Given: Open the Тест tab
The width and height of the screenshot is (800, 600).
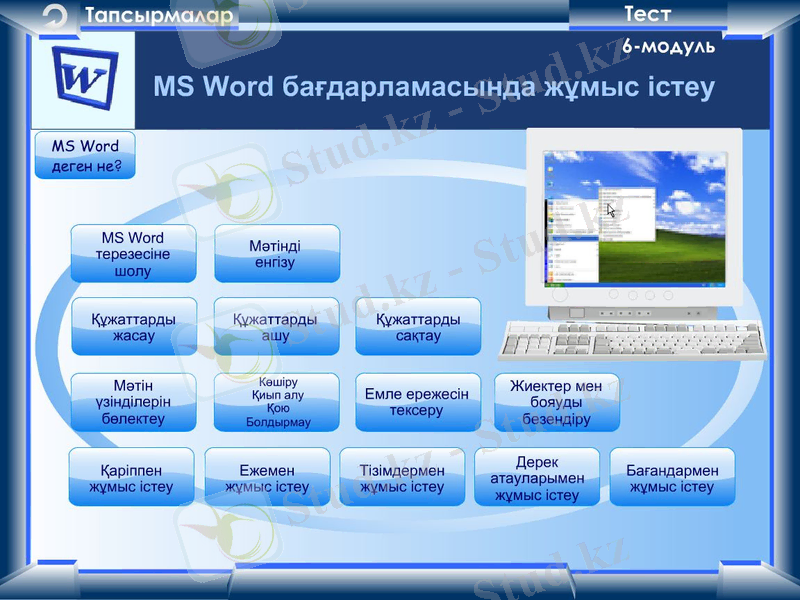Looking at the screenshot, I should [x=647, y=14].
